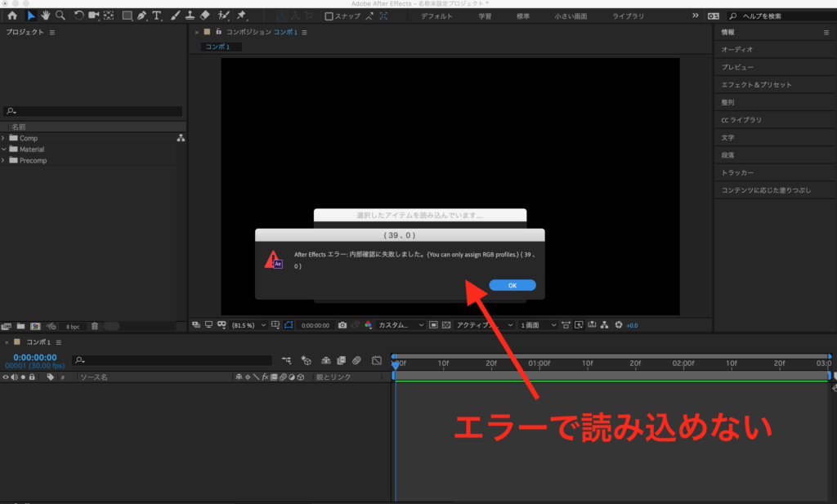Select the Unified Camera tool
This screenshot has height=504, width=837.
coord(93,16)
